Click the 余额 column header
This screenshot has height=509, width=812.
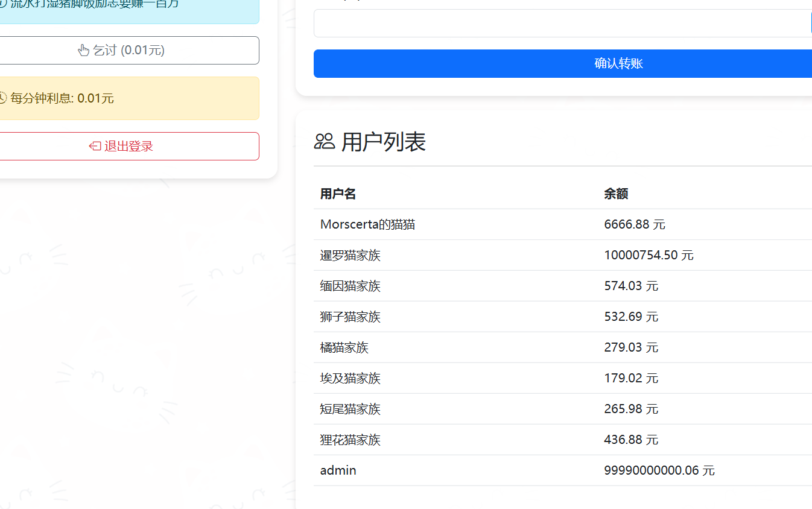coord(616,194)
